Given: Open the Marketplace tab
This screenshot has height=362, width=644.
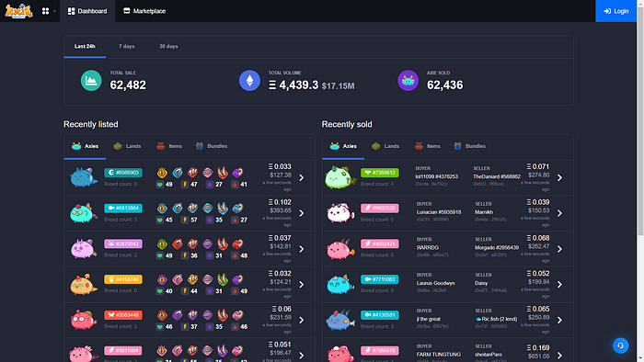Looking at the screenshot, I should pos(144,11).
